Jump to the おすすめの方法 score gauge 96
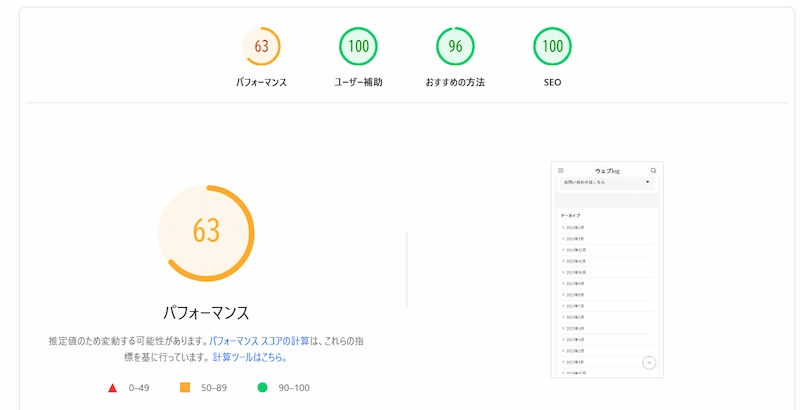 [455, 46]
